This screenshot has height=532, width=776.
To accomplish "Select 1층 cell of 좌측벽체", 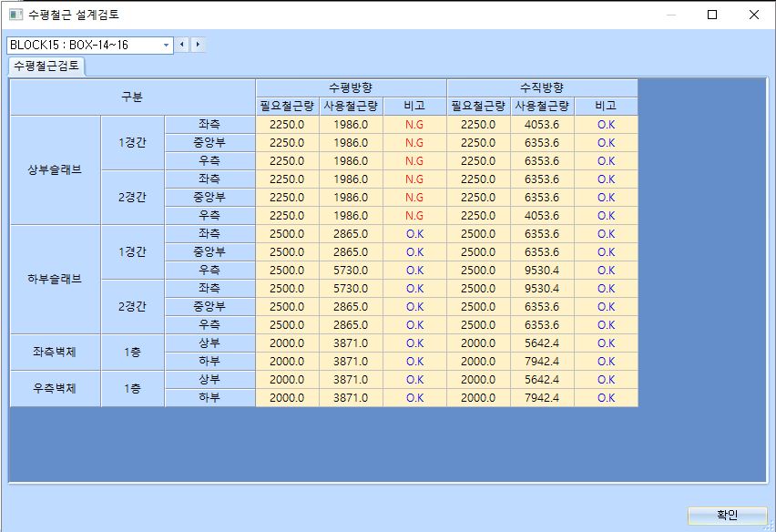I will tap(133, 353).
